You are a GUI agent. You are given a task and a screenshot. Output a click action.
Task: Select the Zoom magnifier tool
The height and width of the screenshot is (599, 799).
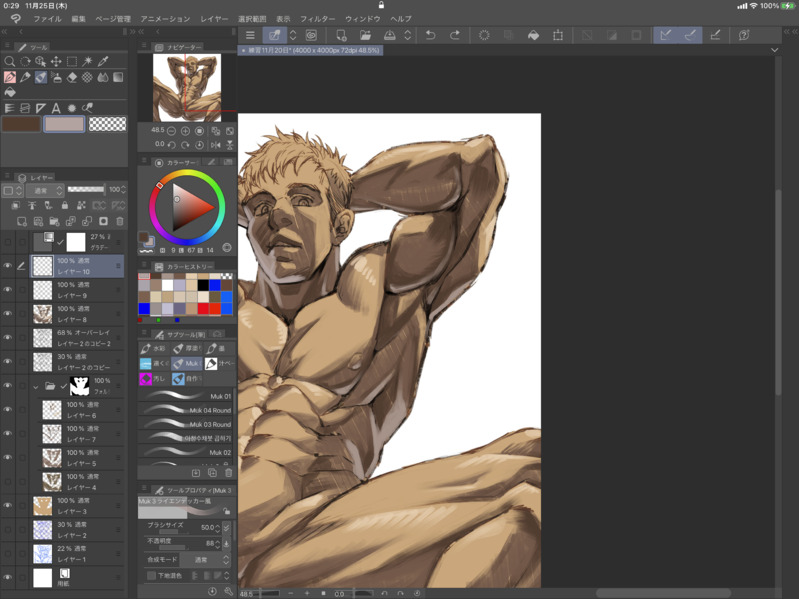[x=9, y=62]
